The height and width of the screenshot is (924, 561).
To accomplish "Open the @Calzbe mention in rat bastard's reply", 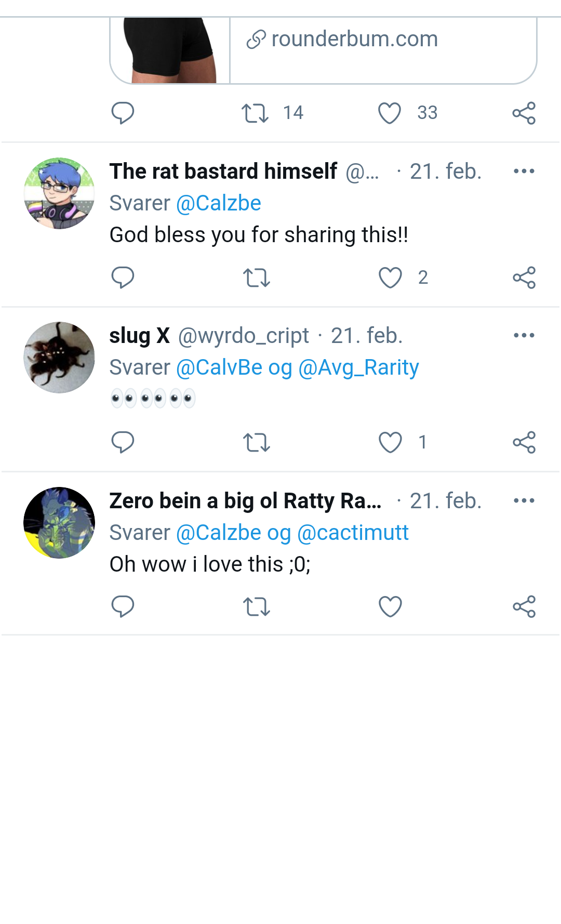I will [x=219, y=203].
